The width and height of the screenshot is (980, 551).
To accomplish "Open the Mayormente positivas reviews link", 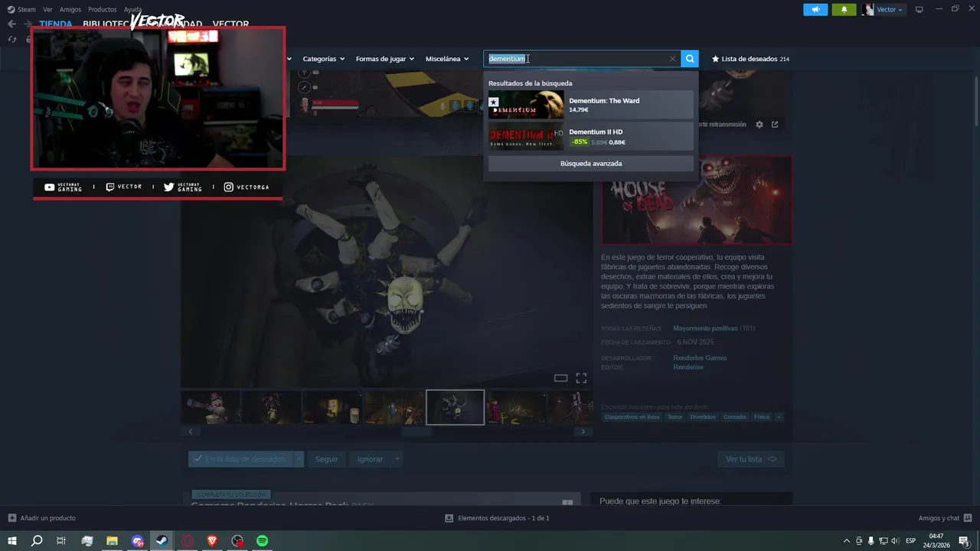I will coord(705,328).
